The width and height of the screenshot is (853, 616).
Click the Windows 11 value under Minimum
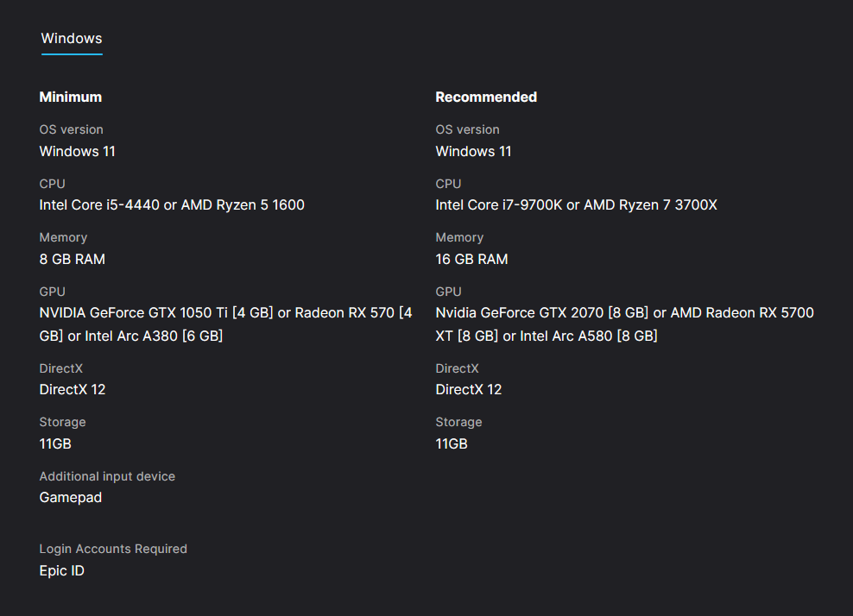[78, 152]
